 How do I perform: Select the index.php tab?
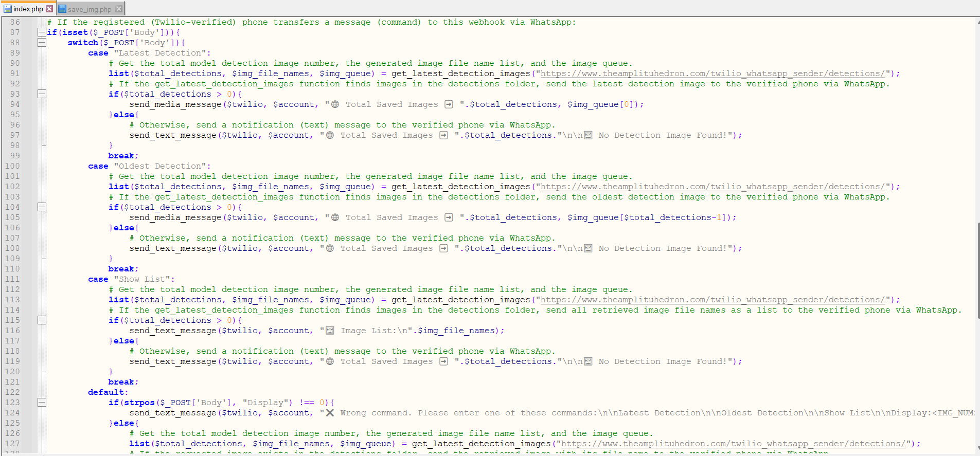28,9
